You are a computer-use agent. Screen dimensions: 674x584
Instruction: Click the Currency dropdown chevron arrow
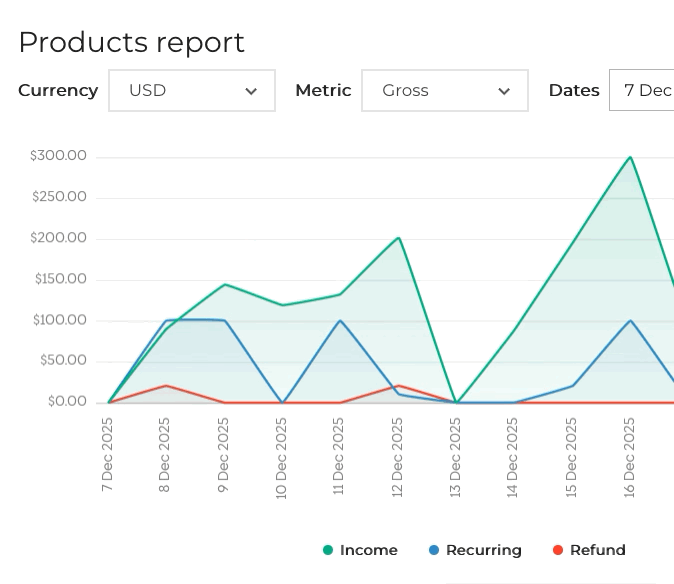251,91
